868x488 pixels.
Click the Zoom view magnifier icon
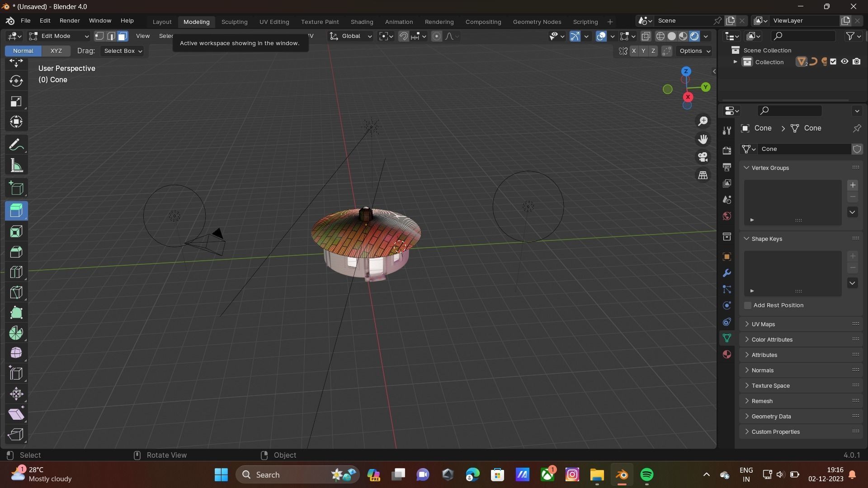[x=703, y=121]
